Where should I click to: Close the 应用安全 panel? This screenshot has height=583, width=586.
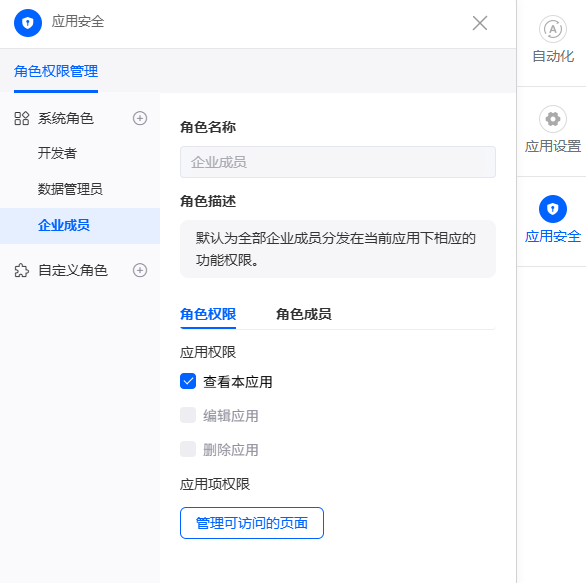pyautogui.click(x=480, y=23)
